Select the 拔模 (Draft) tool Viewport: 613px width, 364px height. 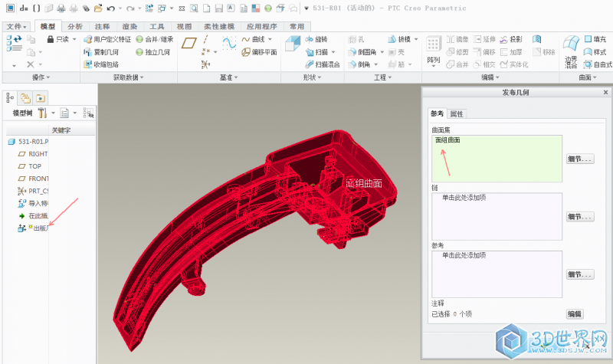(x=399, y=40)
